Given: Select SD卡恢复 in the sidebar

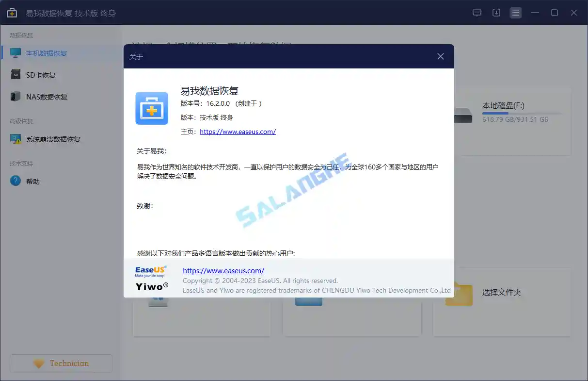Looking at the screenshot, I should (61, 75).
